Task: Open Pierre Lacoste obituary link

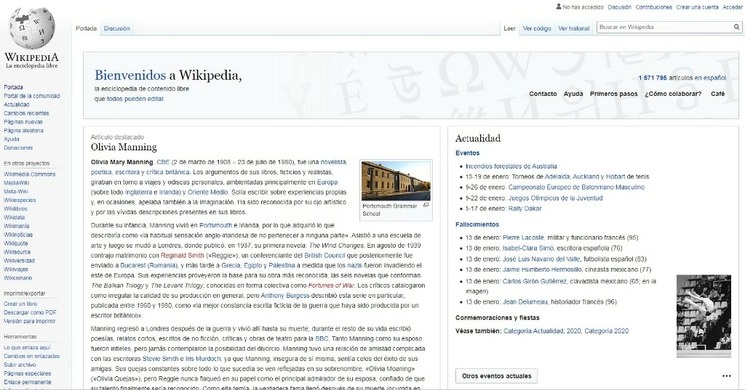Action: pos(523,238)
